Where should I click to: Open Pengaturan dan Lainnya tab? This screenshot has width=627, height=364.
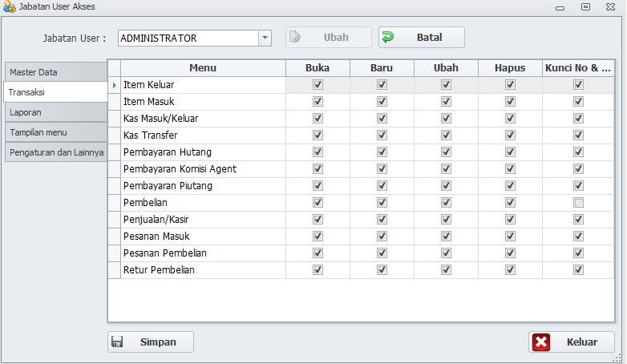click(x=55, y=152)
